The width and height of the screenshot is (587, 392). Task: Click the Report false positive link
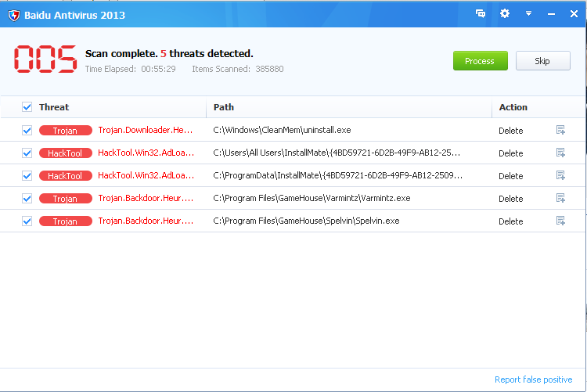pyautogui.click(x=534, y=379)
